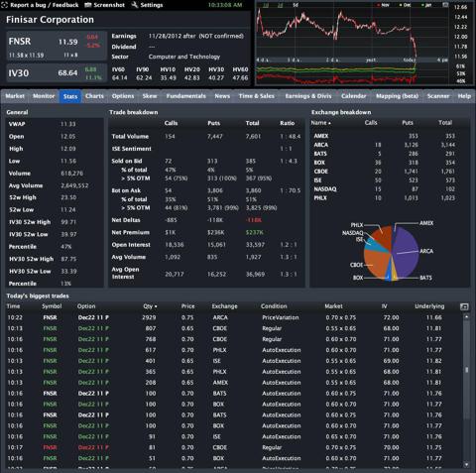
Task: Expand the price chart with corner icon
Action: pos(445,5)
